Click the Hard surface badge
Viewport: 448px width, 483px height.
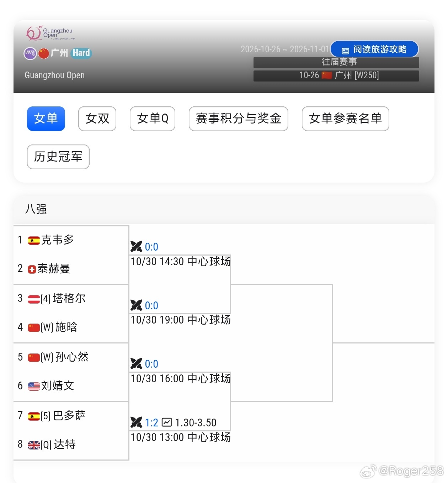(x=81, y=53)
